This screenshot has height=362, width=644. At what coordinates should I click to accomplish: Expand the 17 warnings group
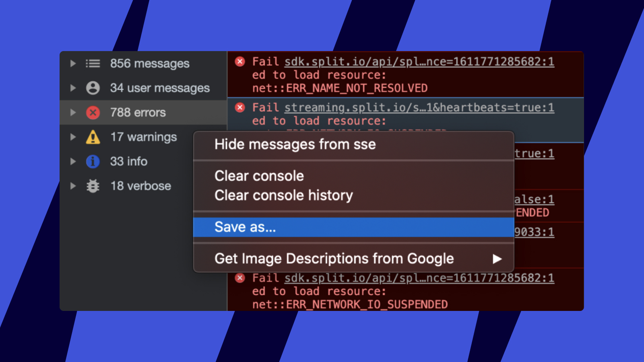pyautogui.click(x=73, y=137)
